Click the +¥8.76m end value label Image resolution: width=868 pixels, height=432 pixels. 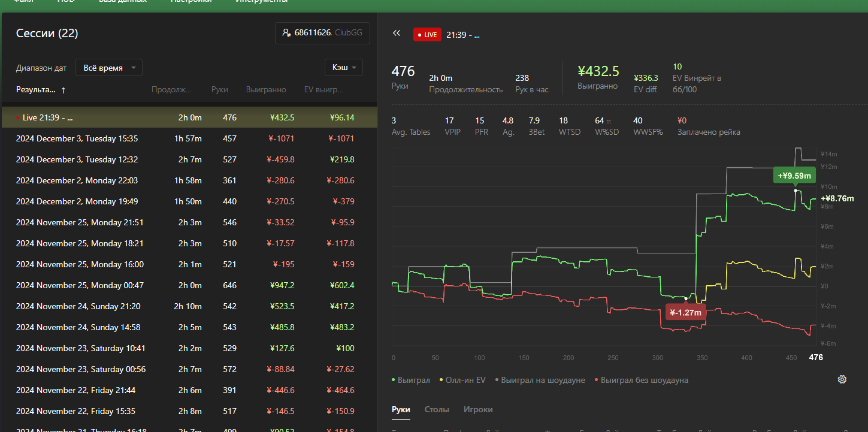pyautogui.click(x=837, y=199)
